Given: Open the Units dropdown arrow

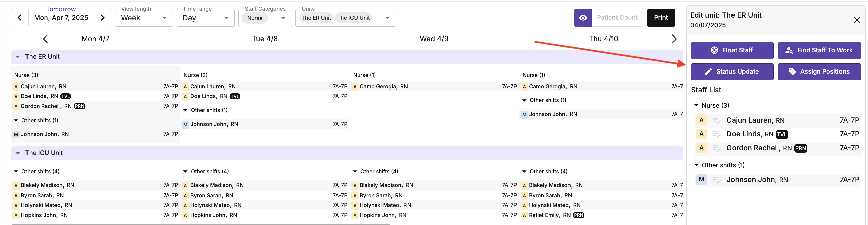Looking at the screenshot, I should click(387, 18).
